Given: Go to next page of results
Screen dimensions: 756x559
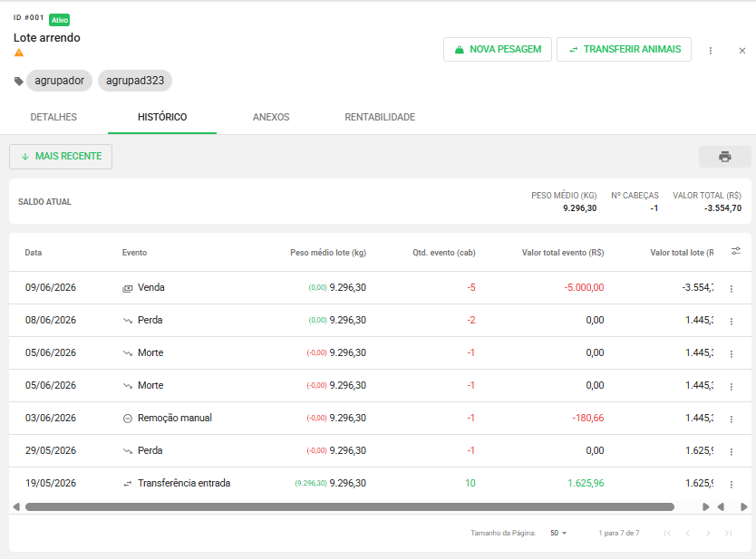Looking at the screenshot, I should (x=708, y=533).
